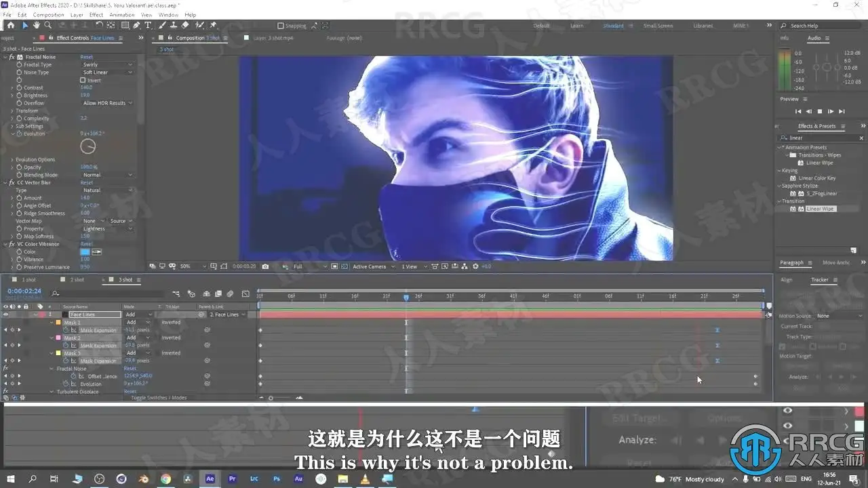Viewport: 868px width, 488px height.
Task: Open Adobe Audition from the Windows taskbar
Action: click(x=298, y=479)
